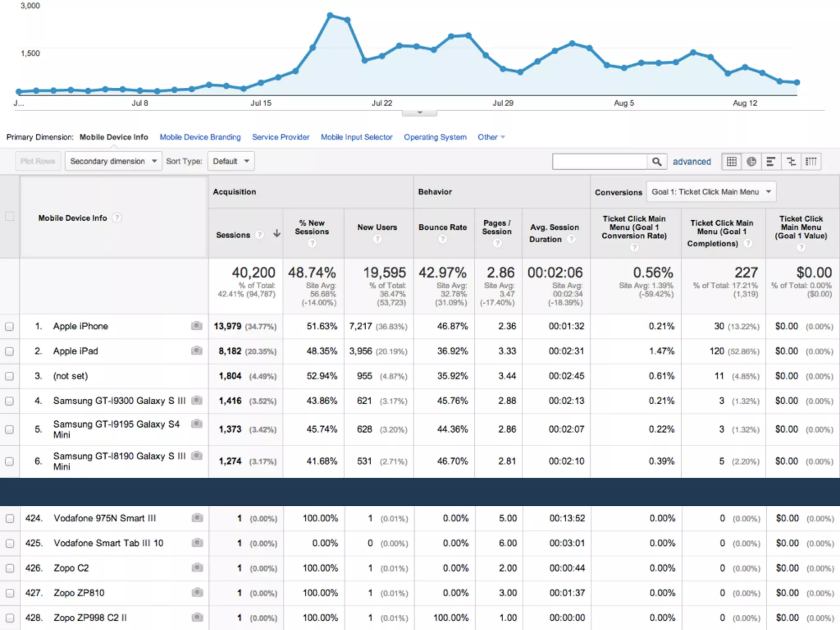Viewport: 840px width, 630px height.
Task: Select the Operating System dimension
Action: click(435, 137)
